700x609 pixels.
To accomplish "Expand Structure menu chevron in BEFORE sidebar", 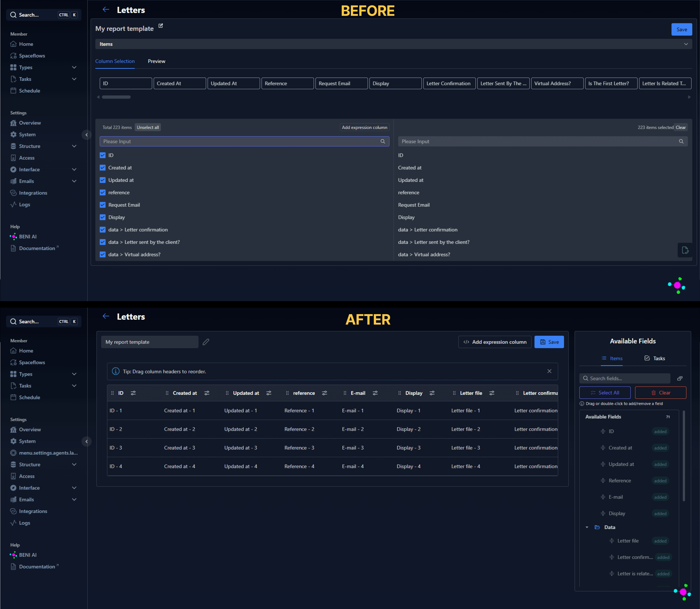I will 74,146.
